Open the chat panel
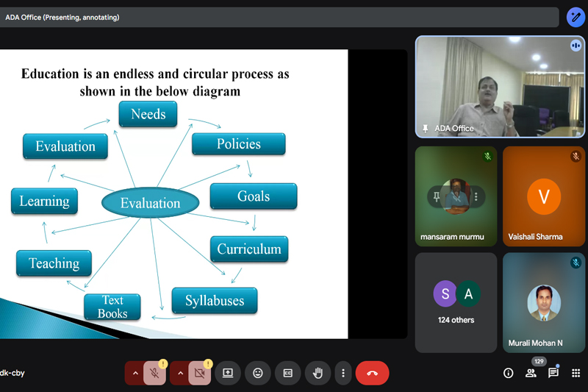This screenshot has width=588, height=392. [553, 373]
